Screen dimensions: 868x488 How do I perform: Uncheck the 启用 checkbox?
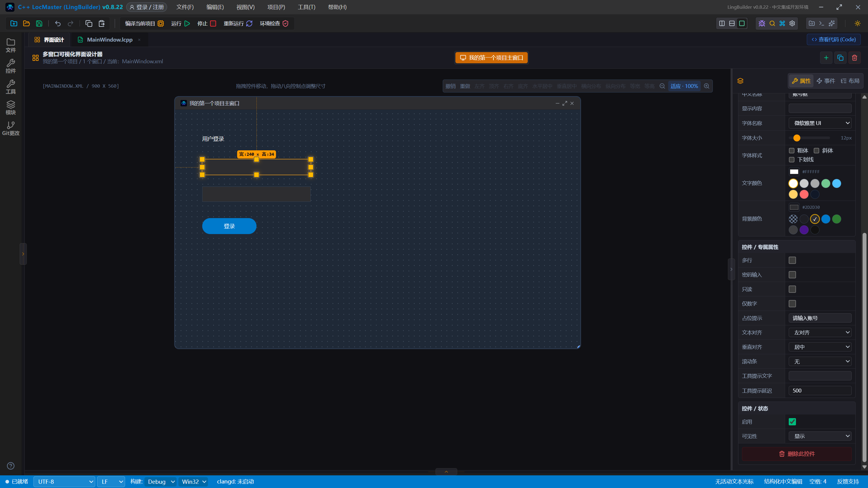pyautogui.click(x=793, y=422)
